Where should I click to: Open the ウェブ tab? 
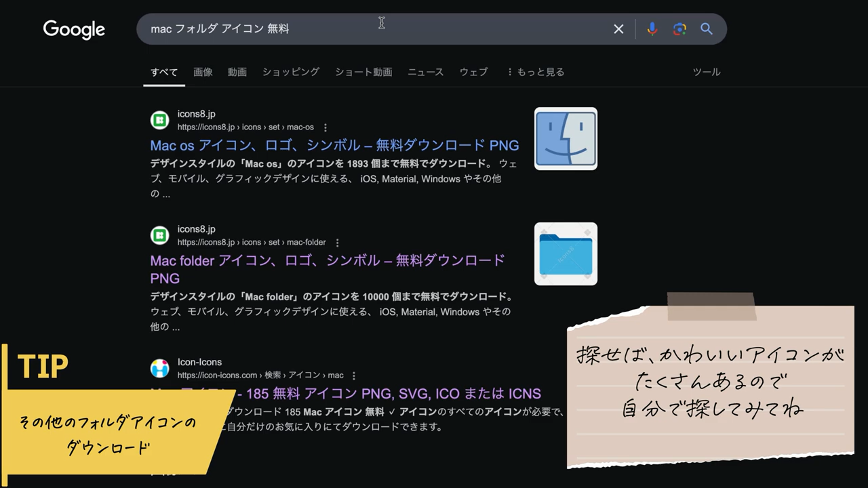click(x=473, y=72)
